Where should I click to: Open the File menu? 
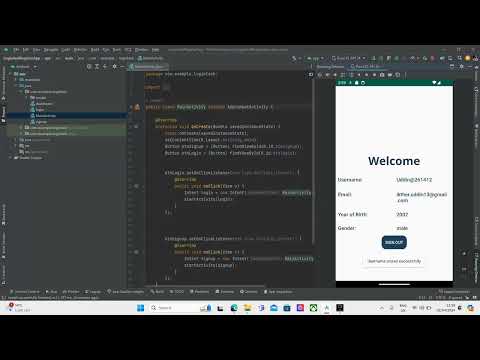pos(16,50)
